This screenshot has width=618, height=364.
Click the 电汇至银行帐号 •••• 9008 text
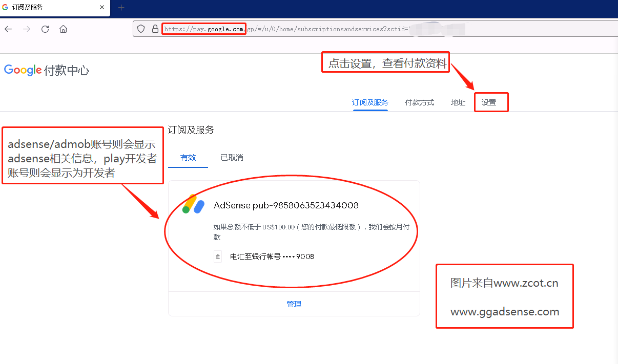point(272,256)
